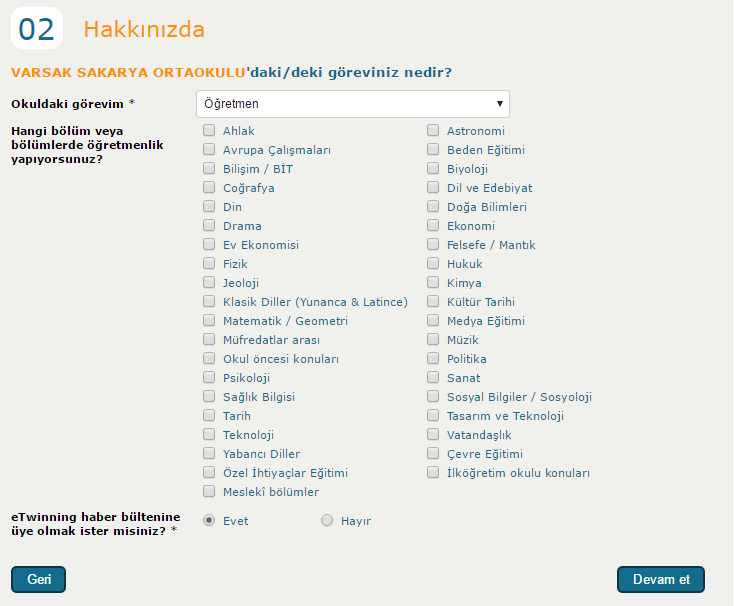Check the Coğrafya checkbox
This screenshot has height=606, width=734.
point(209,188)
